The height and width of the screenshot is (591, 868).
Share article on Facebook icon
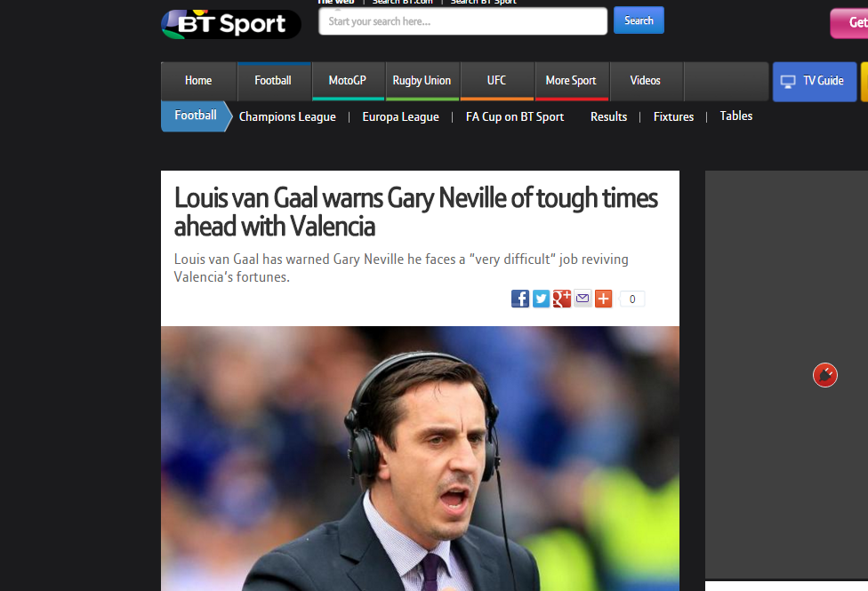click(x=519, y=299)
